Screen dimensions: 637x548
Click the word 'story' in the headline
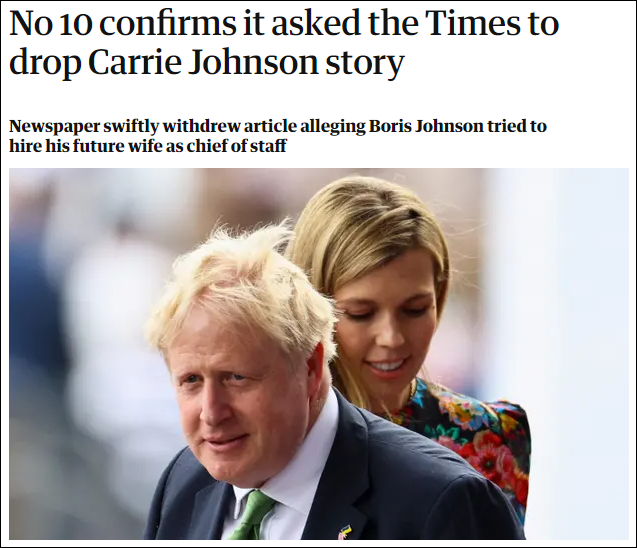click(364, 63)
